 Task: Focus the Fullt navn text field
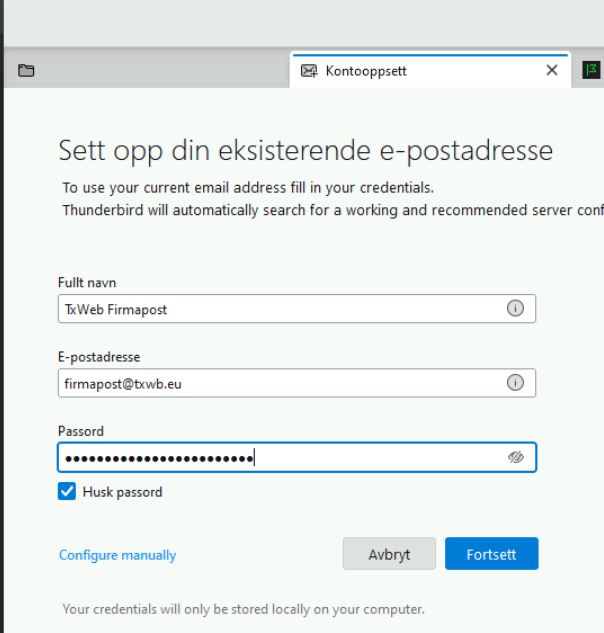280,309
